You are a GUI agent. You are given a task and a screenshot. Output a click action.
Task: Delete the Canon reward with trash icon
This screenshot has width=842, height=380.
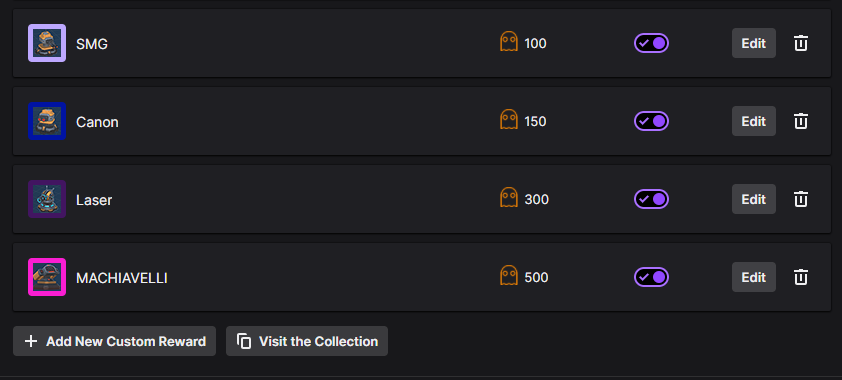coord(801,121)
